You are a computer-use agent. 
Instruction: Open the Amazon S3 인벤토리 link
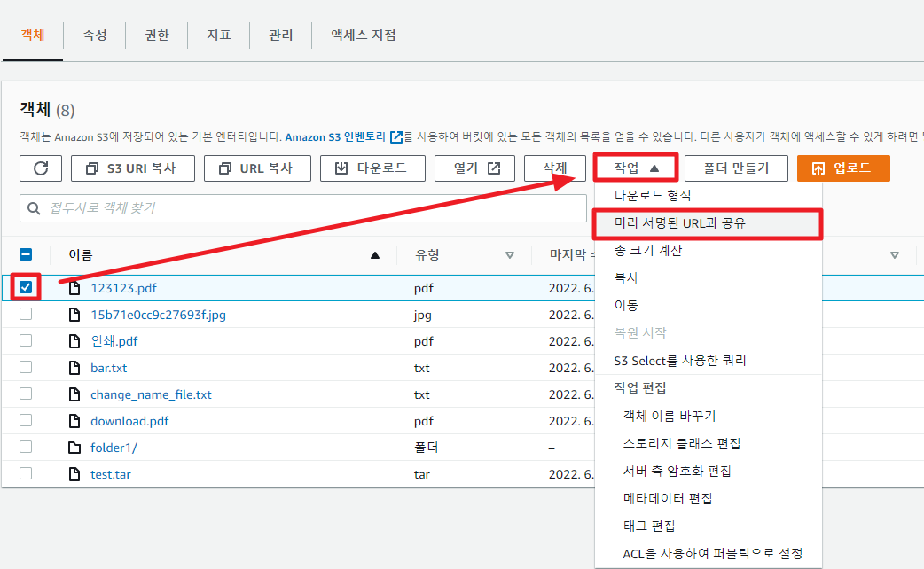pyautogui.click(x=335, y=137)
